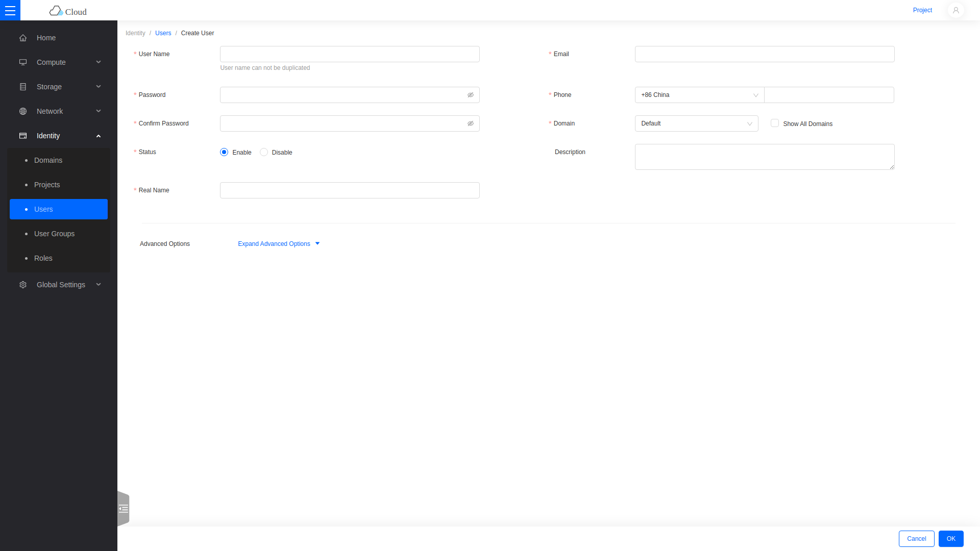Click the OK button

951,539
